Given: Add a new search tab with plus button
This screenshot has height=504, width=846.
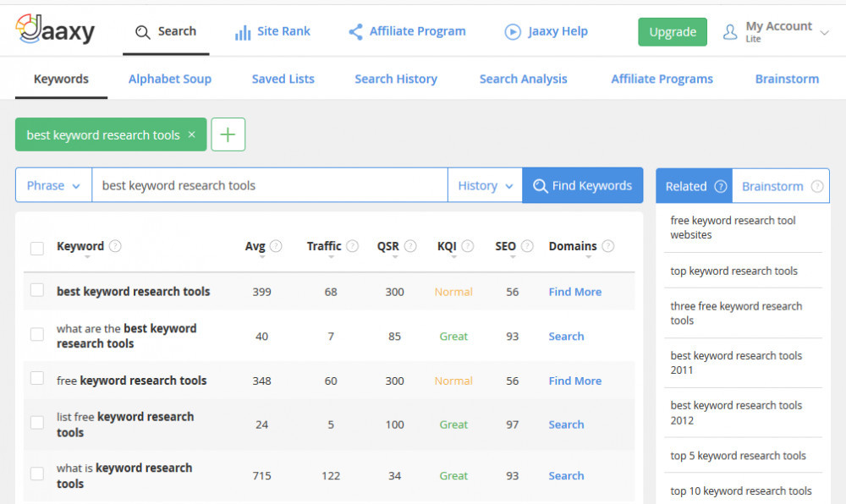Looking at the screenshot, I should click(228, 134).
